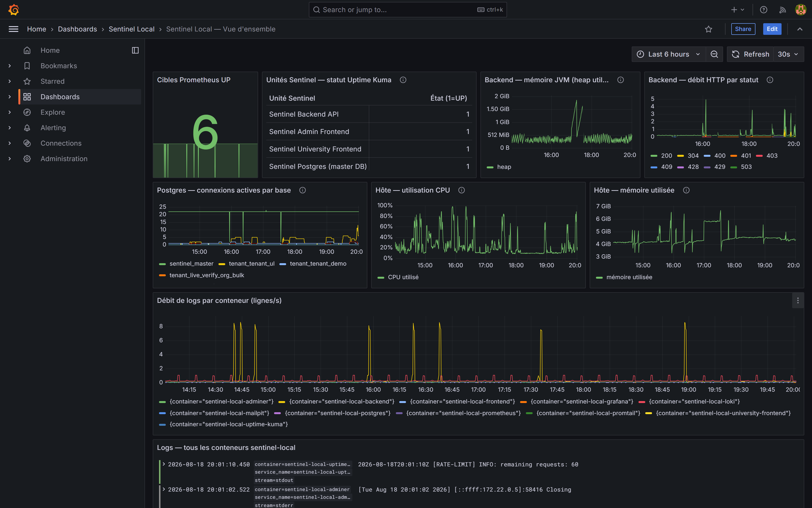
Task: Focus the Search or jump to field
Action: click(x=408, y=10)
